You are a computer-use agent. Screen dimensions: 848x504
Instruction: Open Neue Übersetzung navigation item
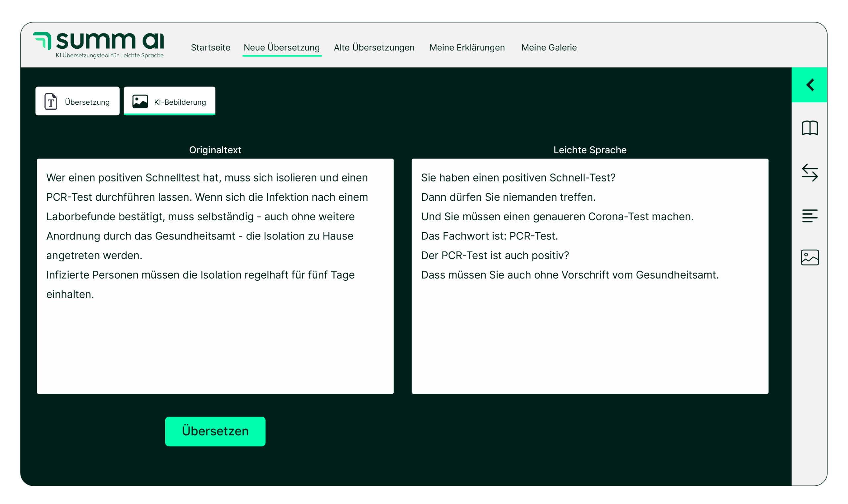coord(281,48)
